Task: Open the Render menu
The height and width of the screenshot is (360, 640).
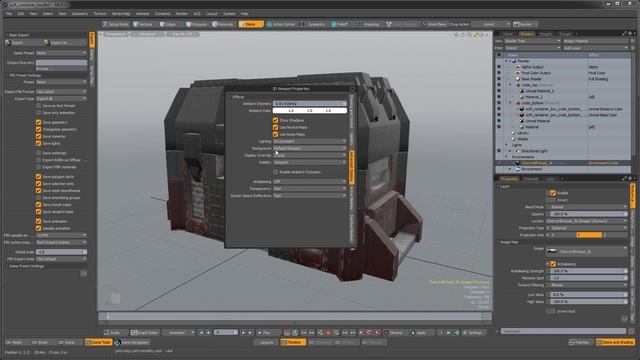Action: pyautogui.click(x=182, y=14)
